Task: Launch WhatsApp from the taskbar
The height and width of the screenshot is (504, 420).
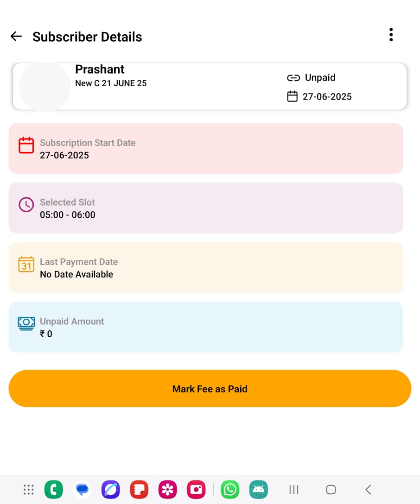Action: click(x=230, y=490)
